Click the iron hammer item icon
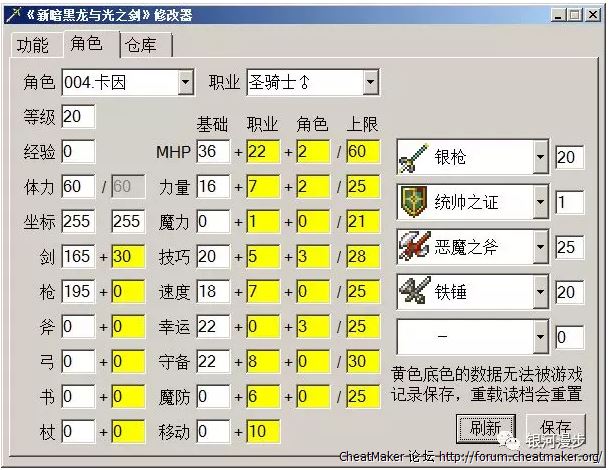This screenshot has height=470, width=609. coord(413,291)
